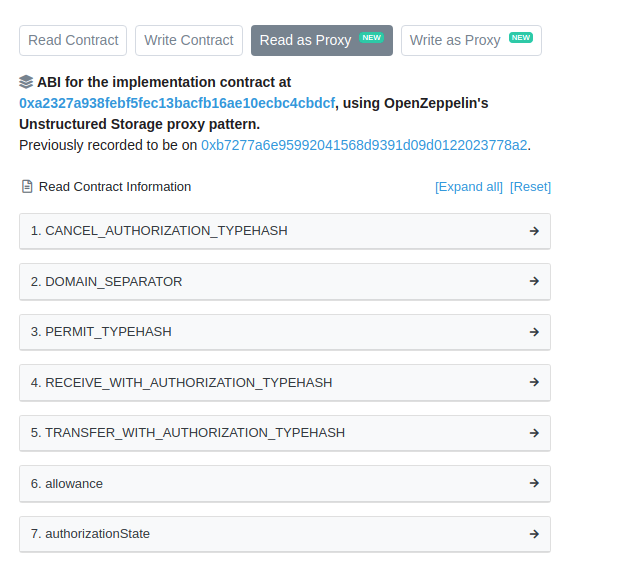Click the stacked layers ABI icon
Viewport: 634px width, 570px height.
[26, 82]
